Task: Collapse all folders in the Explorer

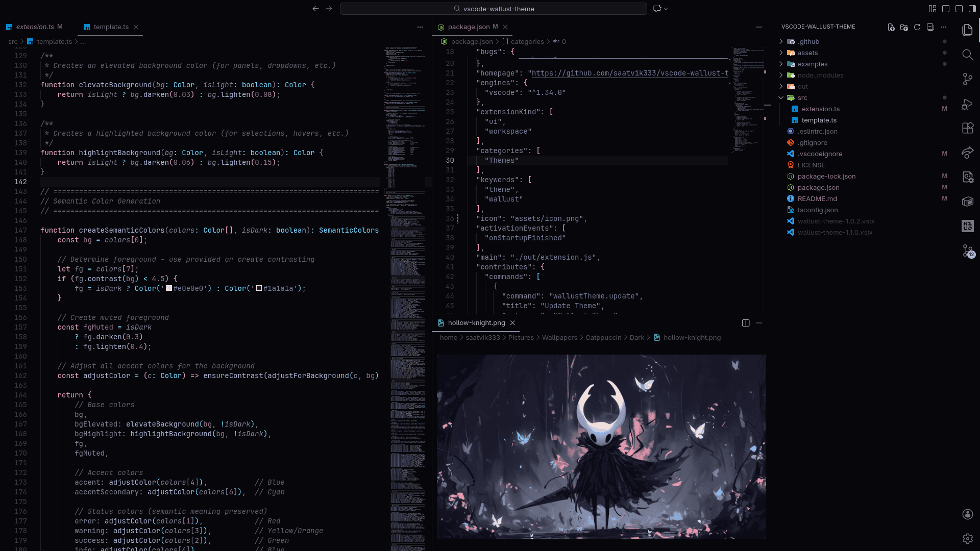Action: point(930,28)
